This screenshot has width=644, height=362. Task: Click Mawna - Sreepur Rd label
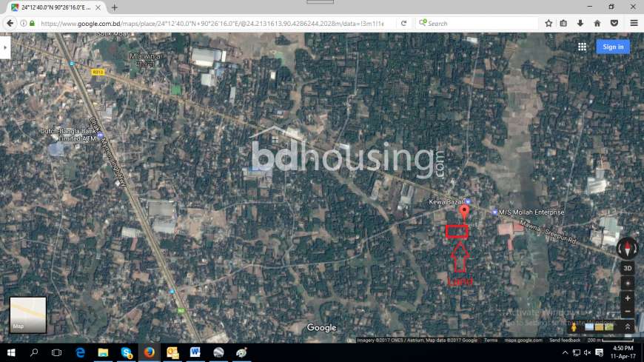tap(549, 232)
